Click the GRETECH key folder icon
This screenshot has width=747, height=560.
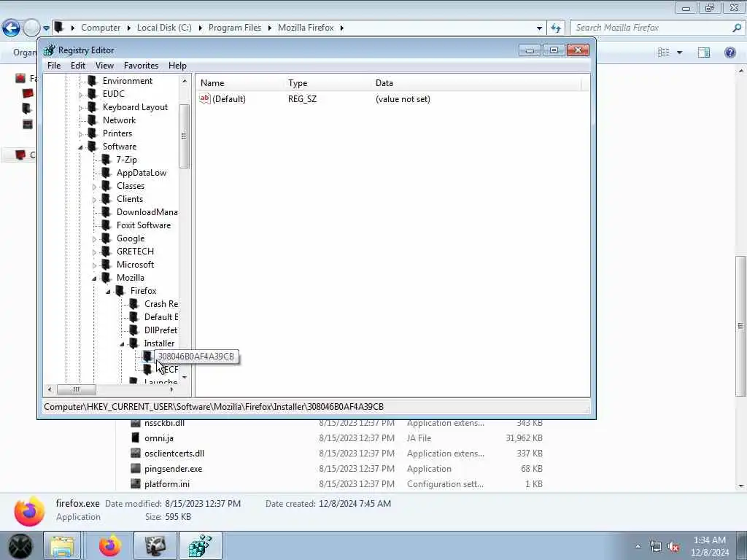107,251
